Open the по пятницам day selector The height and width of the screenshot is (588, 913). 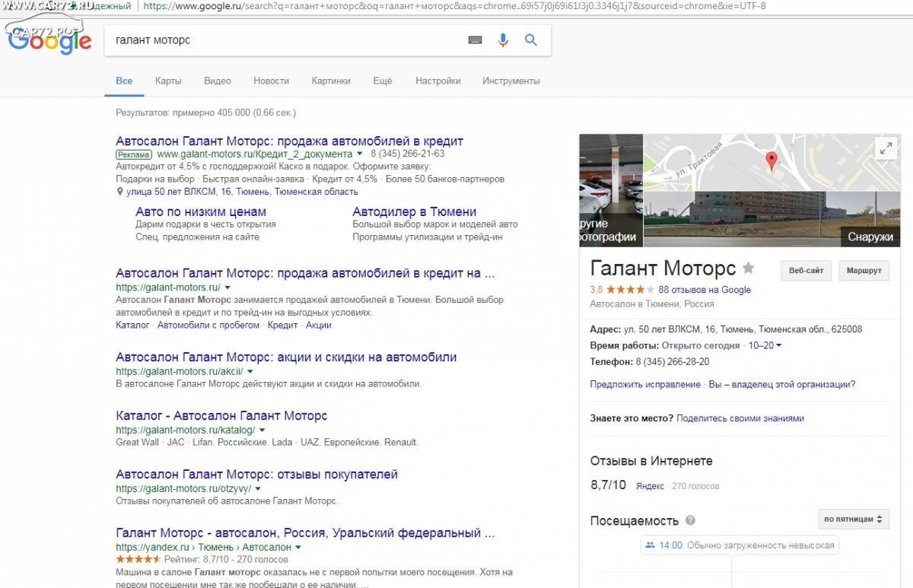coord(852,520)
